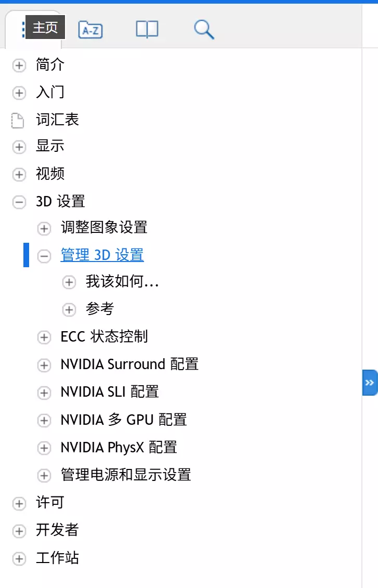Collapse the 管理 3D 设置 node
378x588 pixels.
[44, 256]
